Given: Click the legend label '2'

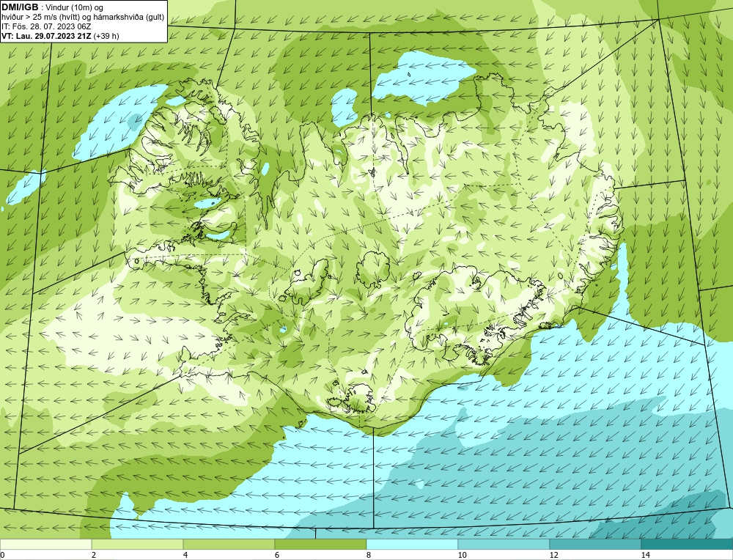Looking at the screenshot, I should [94, 556].
